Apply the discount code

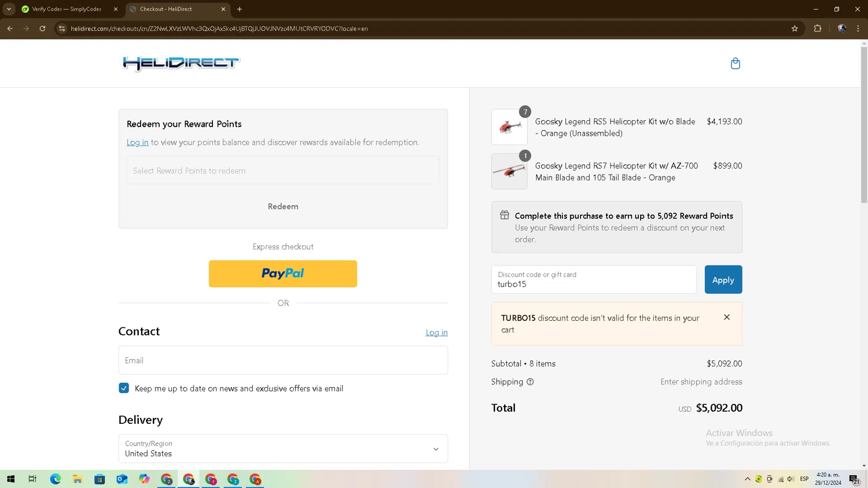coord(723,280)
